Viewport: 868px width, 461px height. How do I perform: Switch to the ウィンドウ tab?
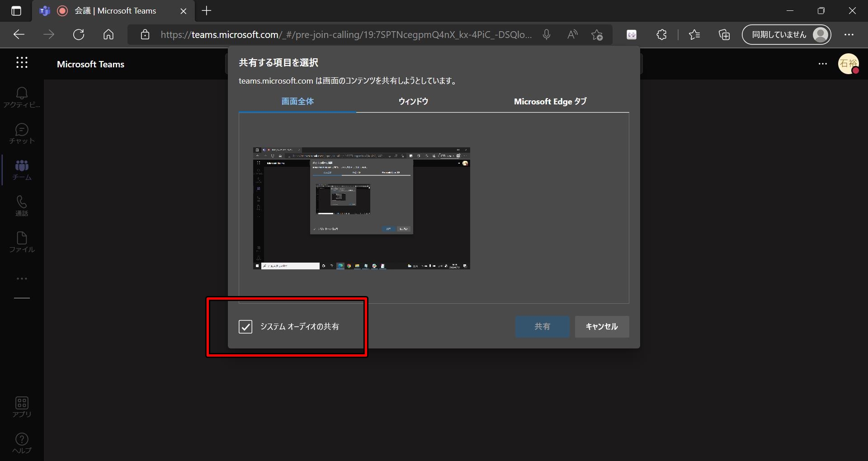(x=413, y=101)
